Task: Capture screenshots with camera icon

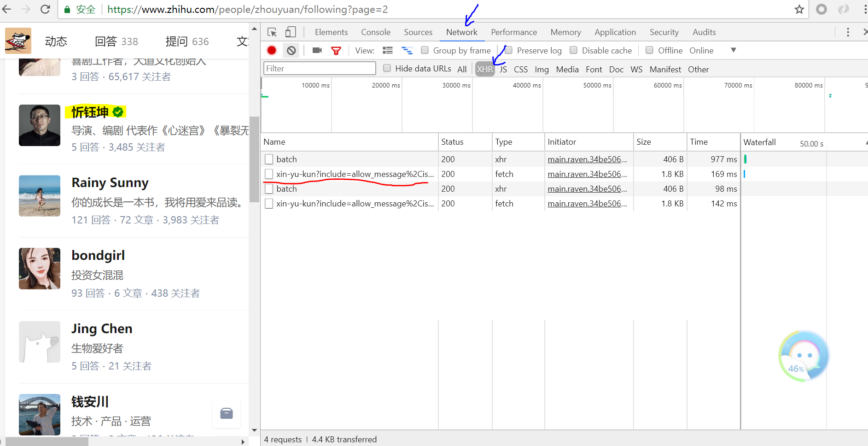Action: click(317, 51)
